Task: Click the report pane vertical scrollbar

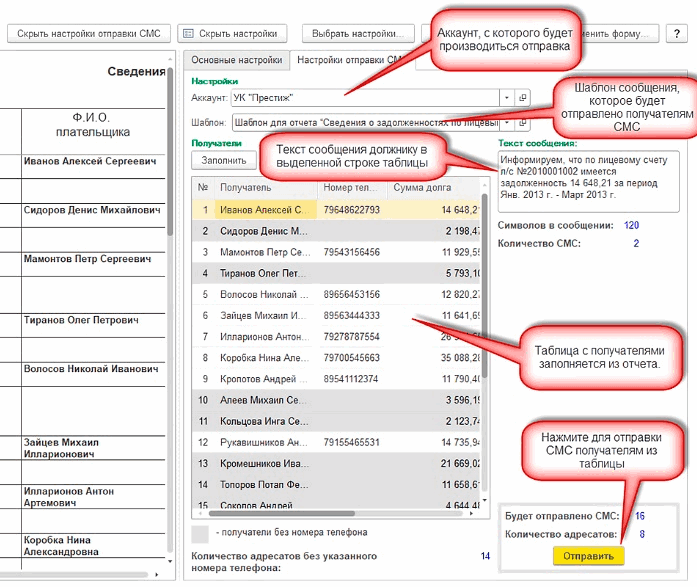Action: 170,151
